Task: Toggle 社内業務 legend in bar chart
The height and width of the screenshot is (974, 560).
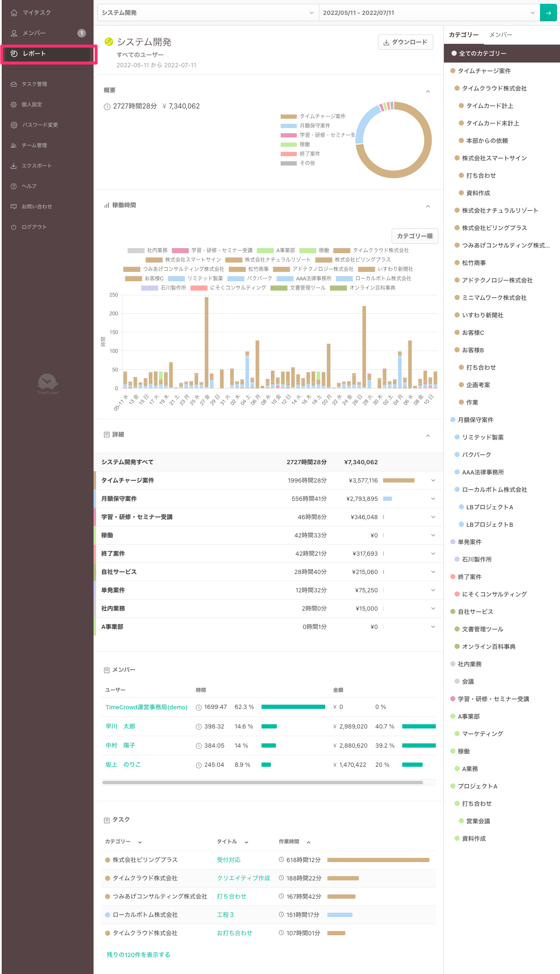Action: (x=148, y=251)
